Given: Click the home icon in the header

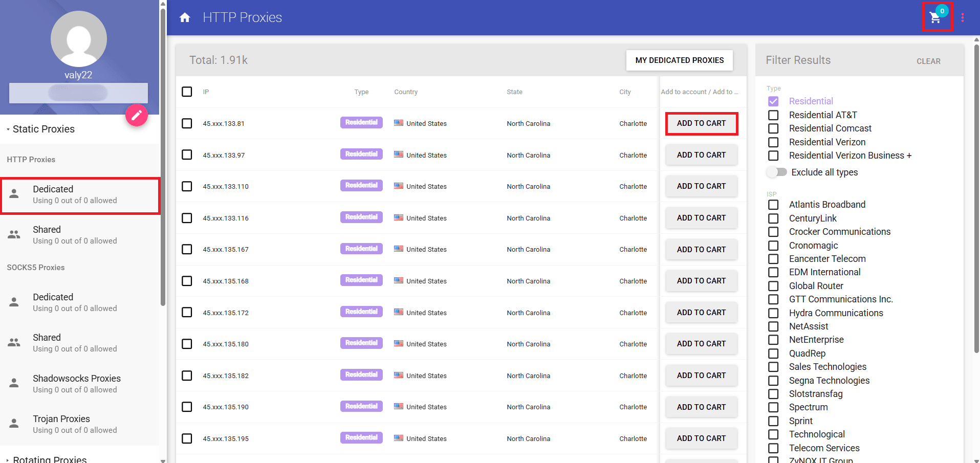Looking at the screenshot, I should click(184, 17).
